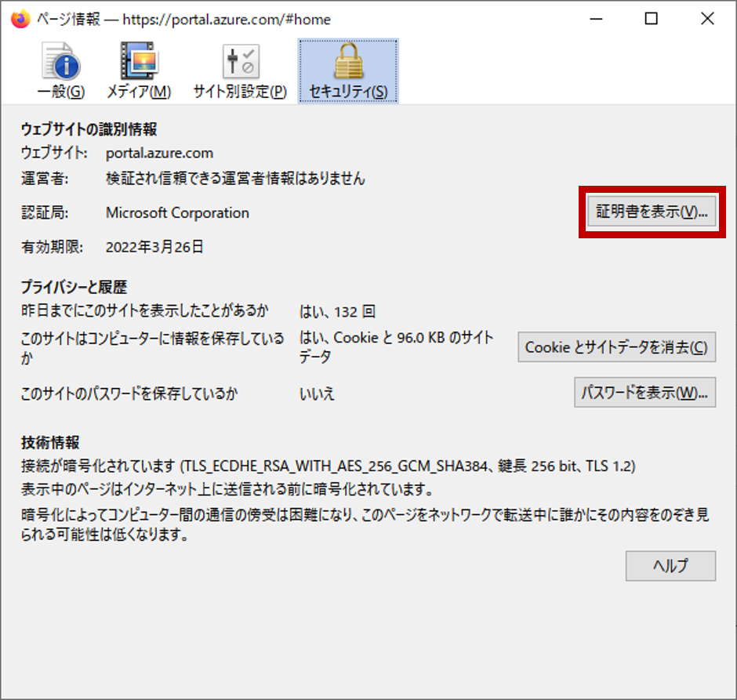Select the Security padlock icon
The image size is (737, 700).
347,63
